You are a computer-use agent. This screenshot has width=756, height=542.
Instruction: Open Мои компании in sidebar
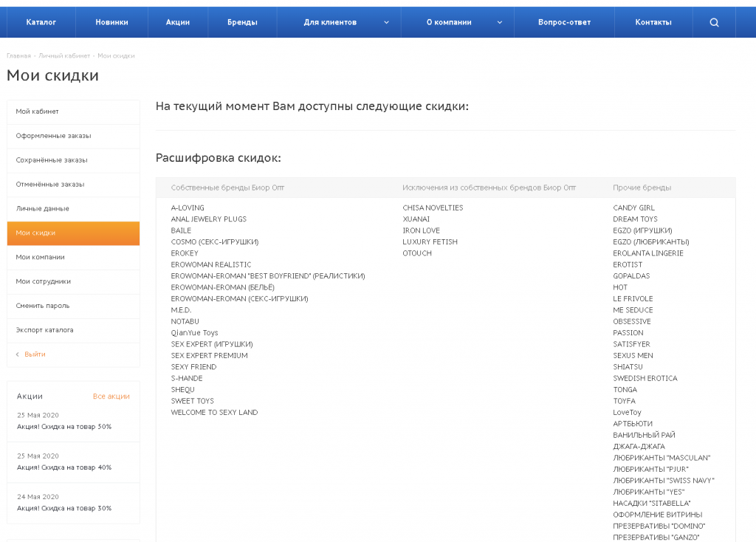(73, 258)
